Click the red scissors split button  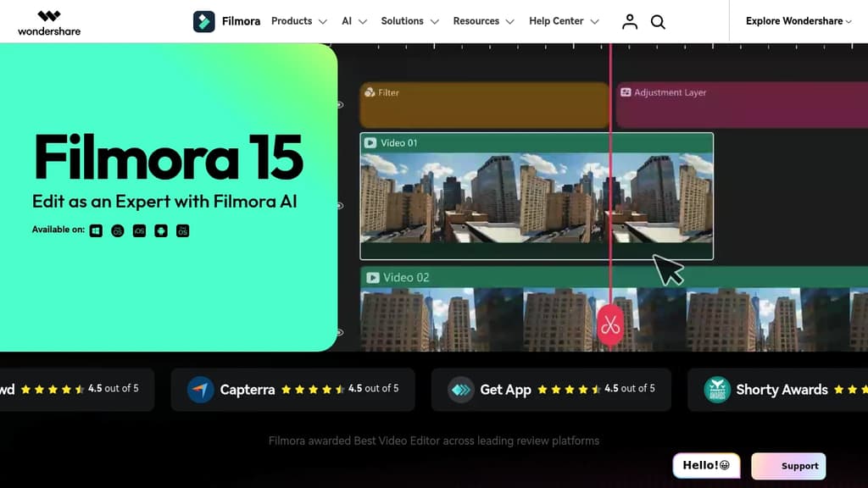pyautogui.click(x=610, y=324)
